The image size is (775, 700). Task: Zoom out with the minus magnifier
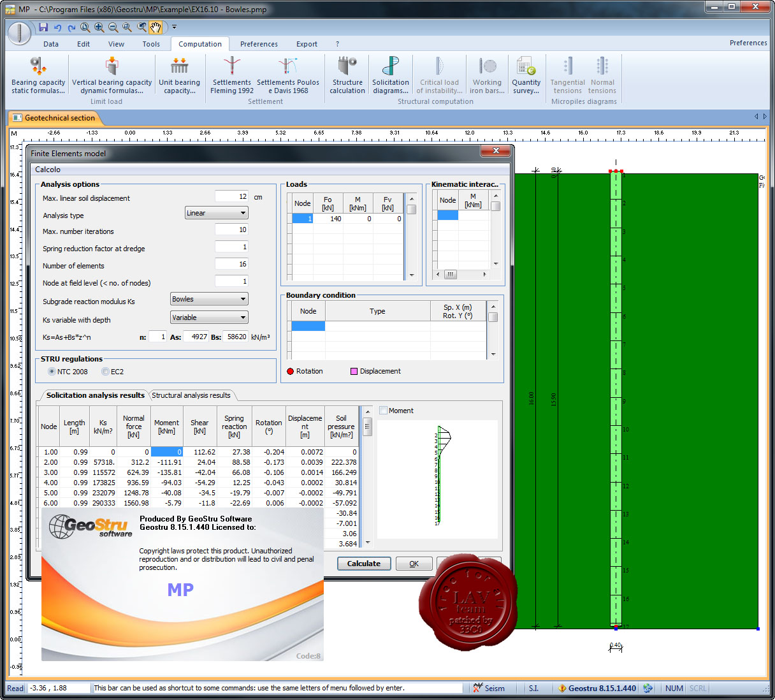tap(113, 27)
